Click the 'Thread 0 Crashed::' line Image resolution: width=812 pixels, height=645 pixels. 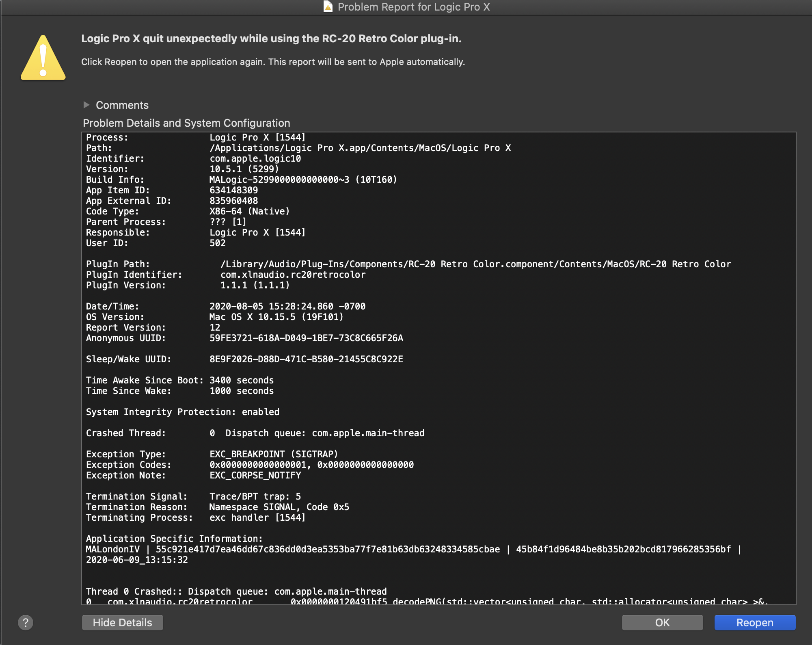click(x=236, y=591)
